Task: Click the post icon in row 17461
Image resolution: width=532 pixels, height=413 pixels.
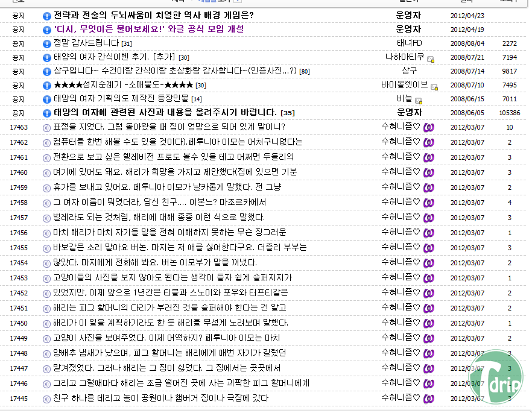Action: tap(46, 158)
